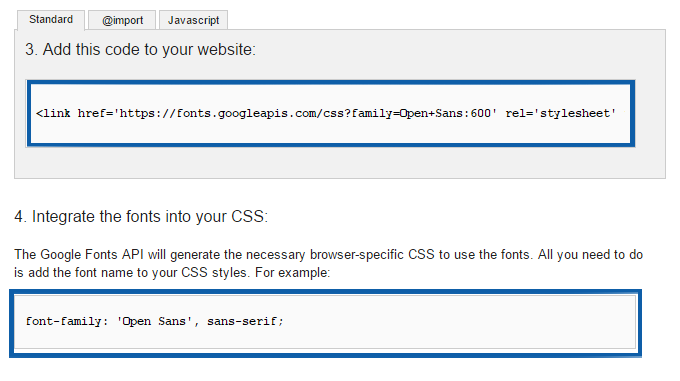Click the sans-serif fallback in CSS example
The height and width of the screenshot is (381, 680).
[242, 321]
